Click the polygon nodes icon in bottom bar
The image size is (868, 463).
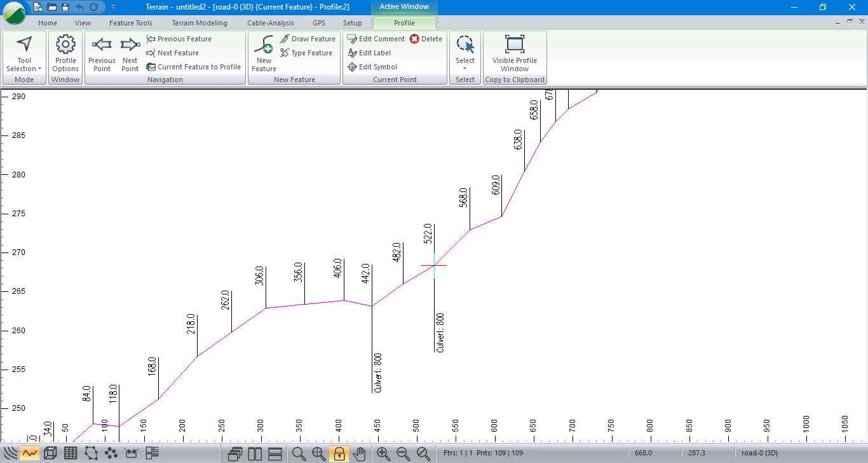pyautogui.click(x=91, y=453)
